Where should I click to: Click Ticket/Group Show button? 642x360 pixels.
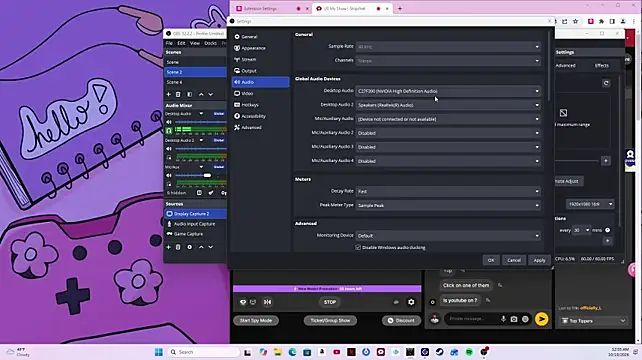(x=330, y=321)
